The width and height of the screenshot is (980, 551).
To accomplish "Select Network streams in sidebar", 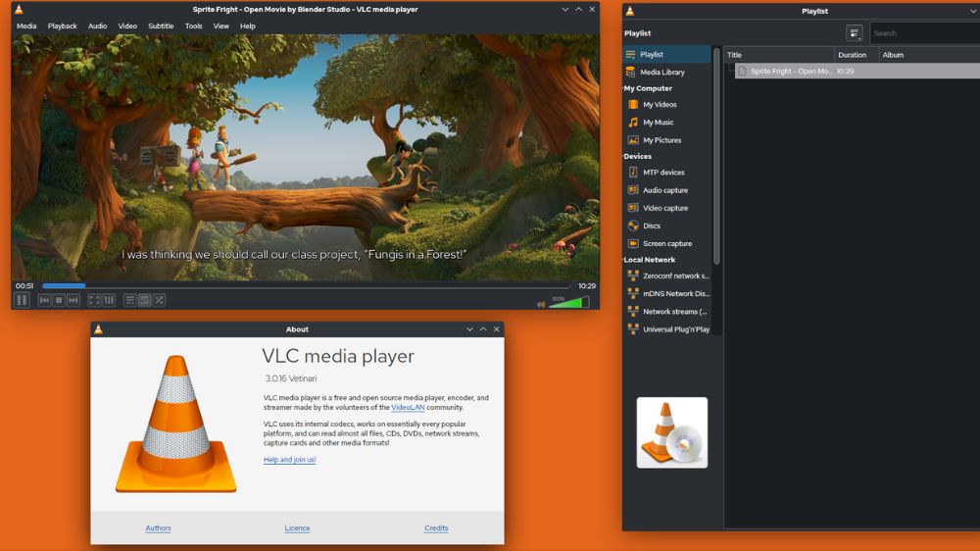I will [666, 312].
